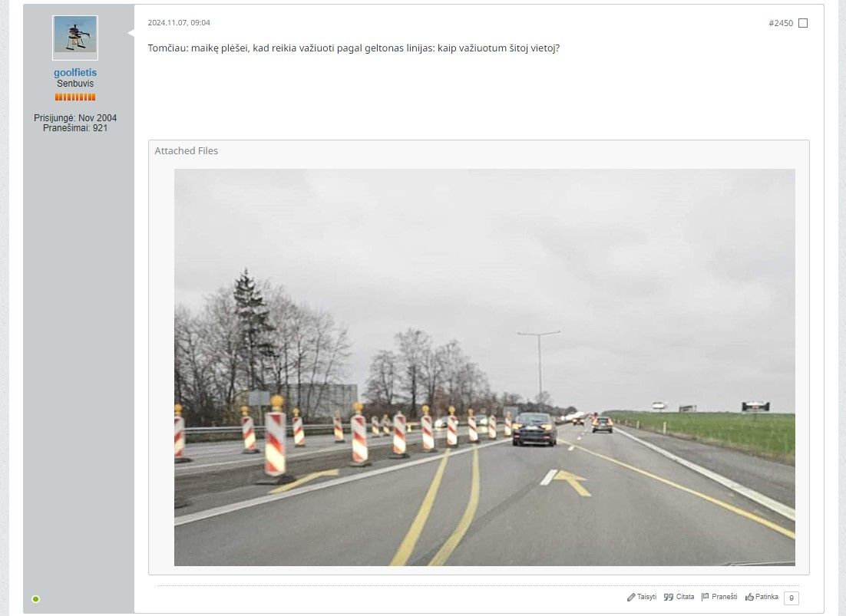Open goolfietis helicopter avatar picture
This screenshot has width=846, height=616.
(x=75, y=38)
